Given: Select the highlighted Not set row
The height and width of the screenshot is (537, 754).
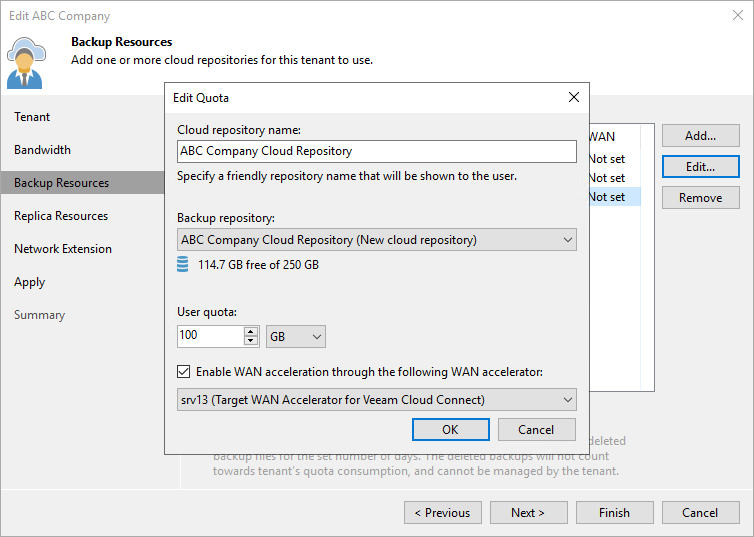Looking at the screenshot, I should [615, 197].
